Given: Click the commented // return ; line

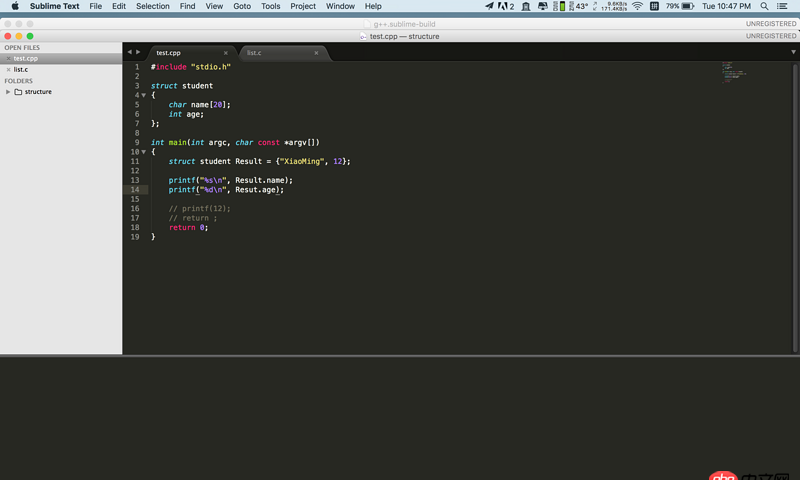Looking at the screenshot, I should (193, 218).
